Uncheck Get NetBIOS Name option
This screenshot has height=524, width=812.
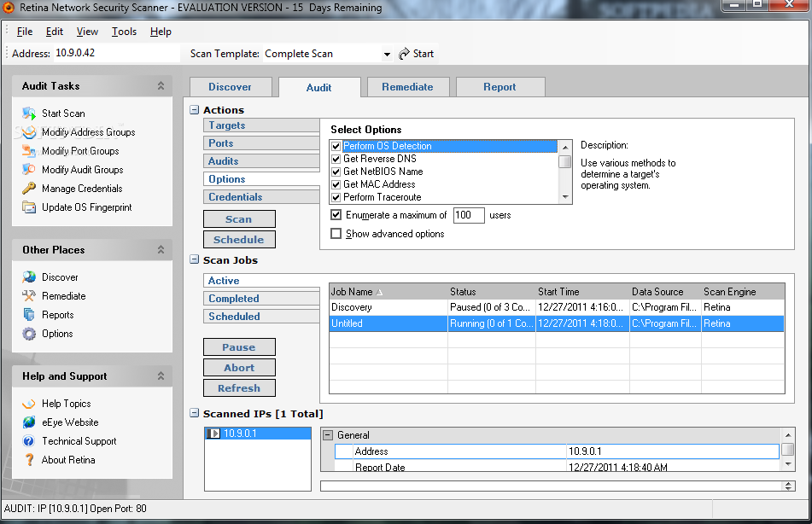pyautogui.click(x=336, y=172)
